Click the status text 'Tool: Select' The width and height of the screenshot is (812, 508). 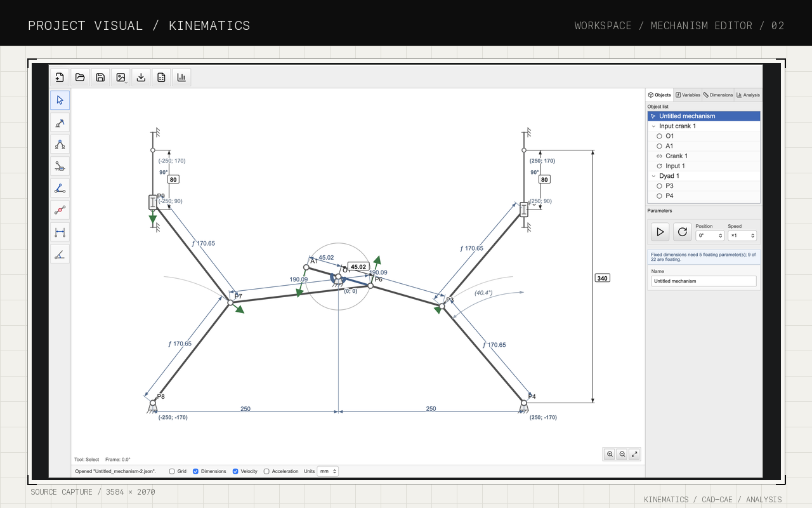click(x=87, y=459)
